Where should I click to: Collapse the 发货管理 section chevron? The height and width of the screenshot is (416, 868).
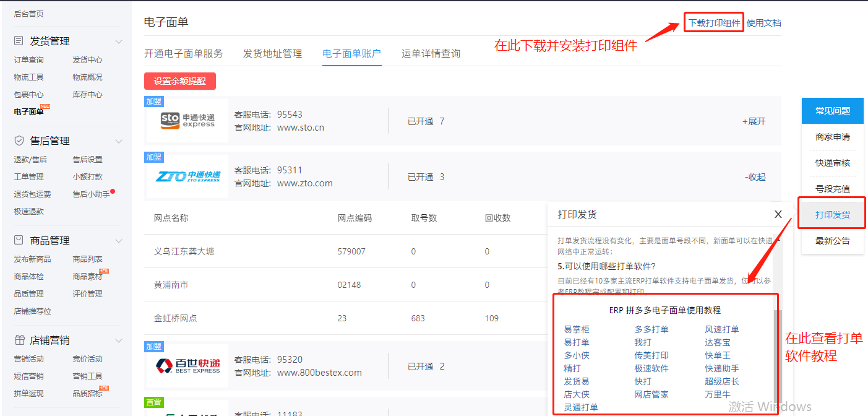coord(119,41)
